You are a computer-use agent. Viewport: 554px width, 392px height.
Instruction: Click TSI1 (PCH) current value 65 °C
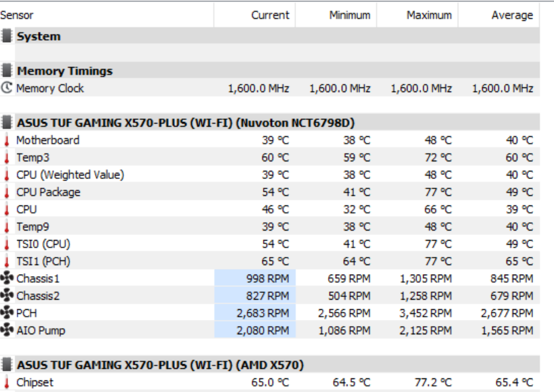point(275,262)
